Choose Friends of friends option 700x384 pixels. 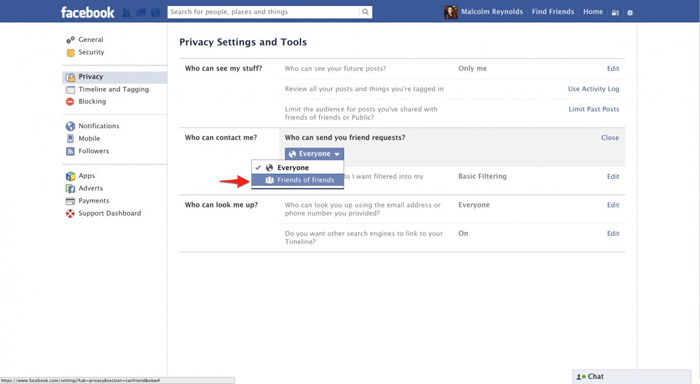click(297, 180)
